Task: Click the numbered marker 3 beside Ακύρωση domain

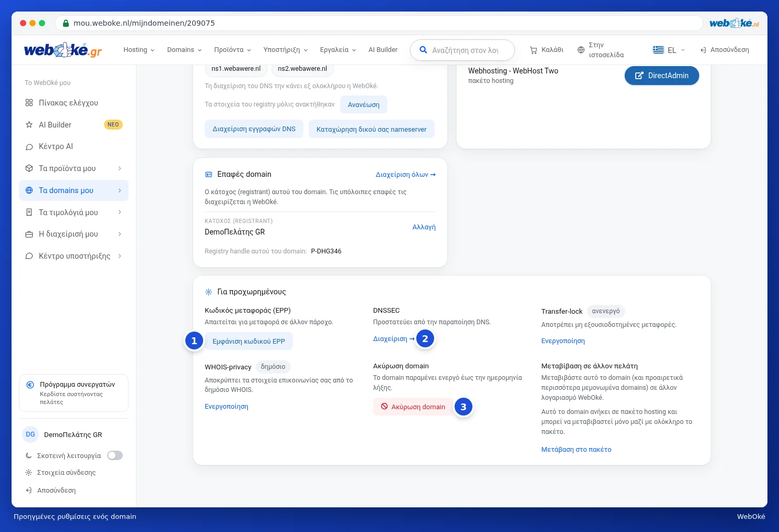Action: (x=463, y=407)
